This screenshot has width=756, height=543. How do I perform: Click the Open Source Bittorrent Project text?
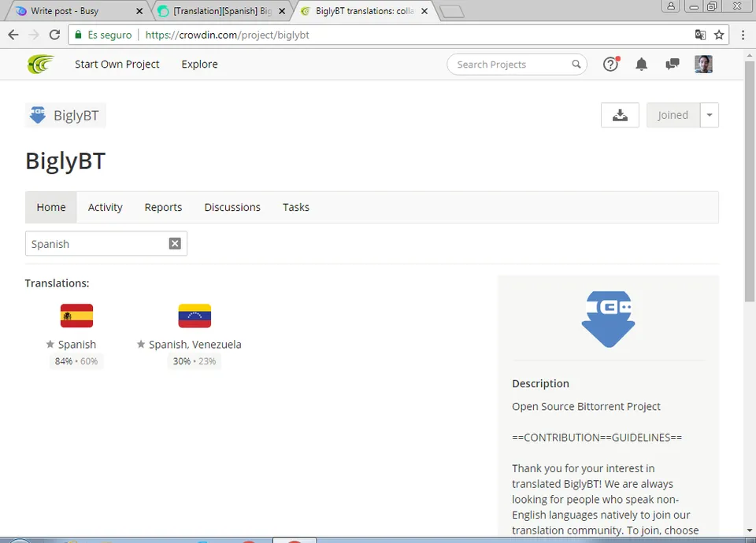point(586,407)
